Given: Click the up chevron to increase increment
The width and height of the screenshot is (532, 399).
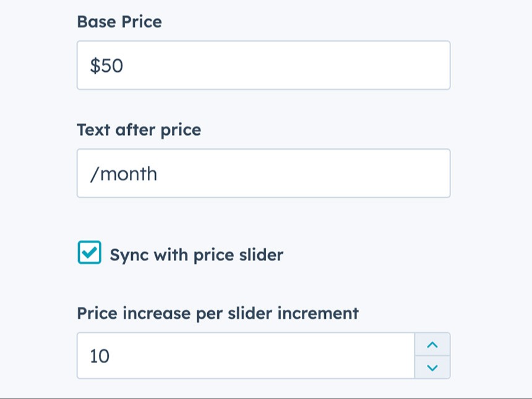Looking at the screenshot, I should (x=432, y=345).
